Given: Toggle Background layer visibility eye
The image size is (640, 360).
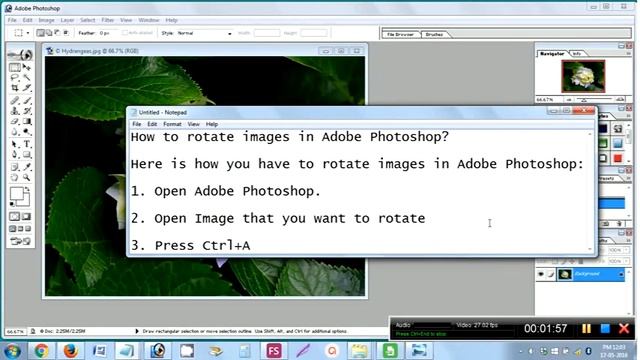Looking at the screenshot, I should tap(541, 274).
